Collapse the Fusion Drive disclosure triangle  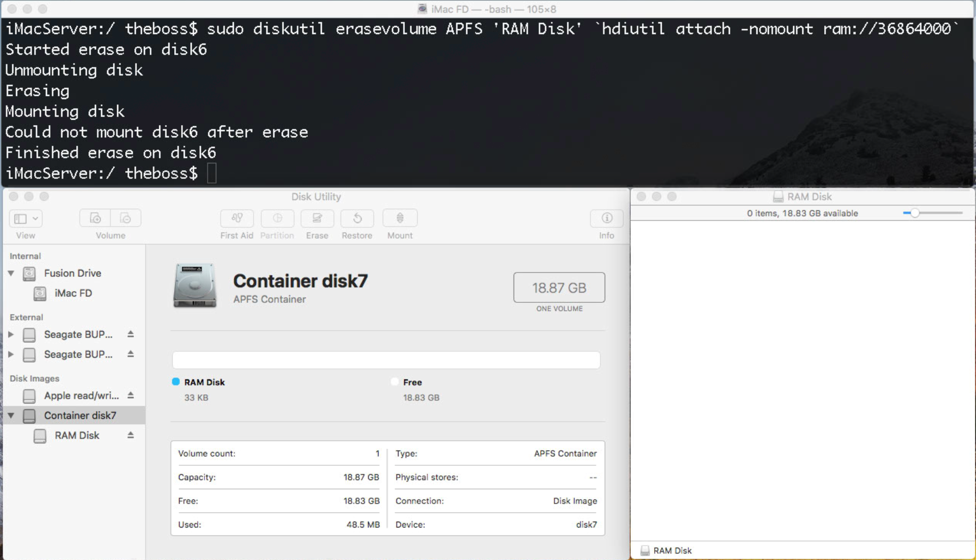tap(11, 273)
